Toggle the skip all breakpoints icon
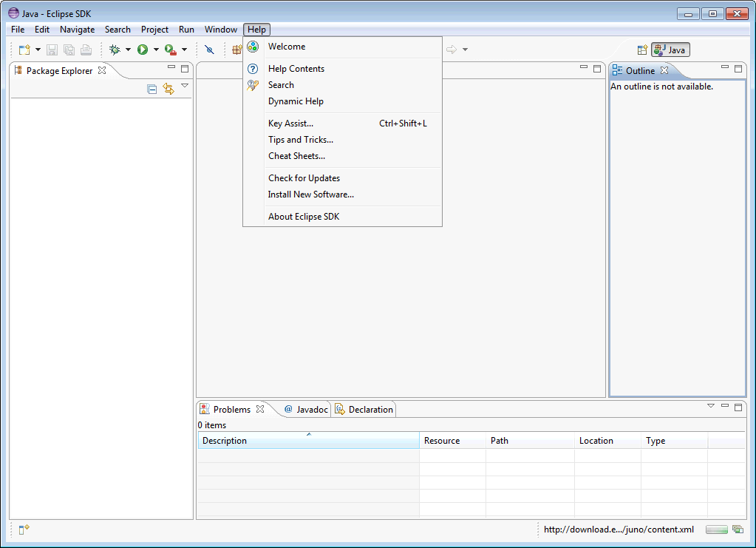Image resolution: width=756 pixels, height=548 pixels. point(209,50)
